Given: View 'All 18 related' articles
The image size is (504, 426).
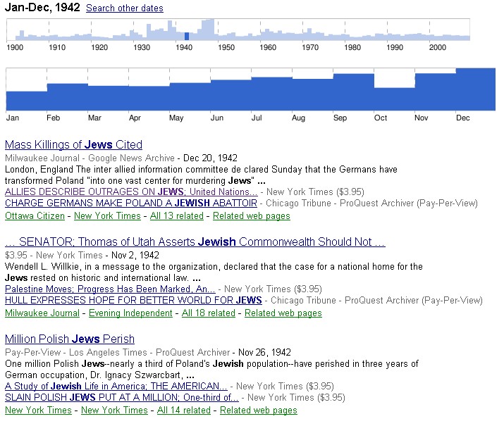Looking at the screenshot, I should point(209,313).
